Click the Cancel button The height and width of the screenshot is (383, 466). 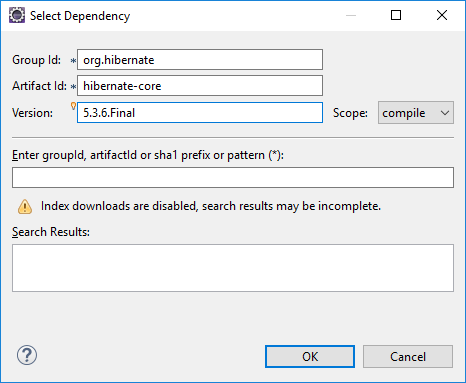pos(408,357)
